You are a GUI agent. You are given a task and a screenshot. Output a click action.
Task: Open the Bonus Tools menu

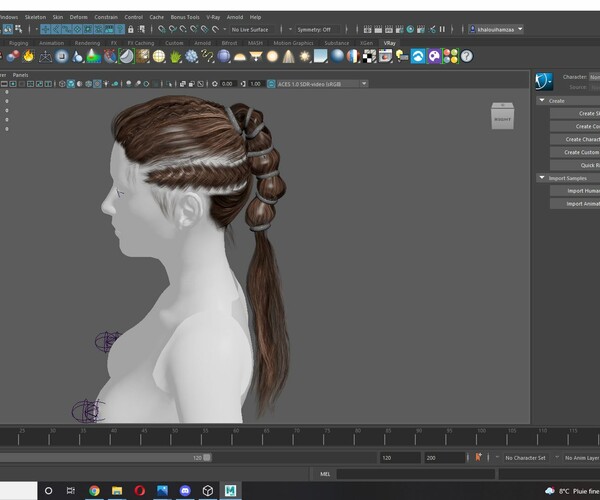pyautogui.click(x=185, y=17)
